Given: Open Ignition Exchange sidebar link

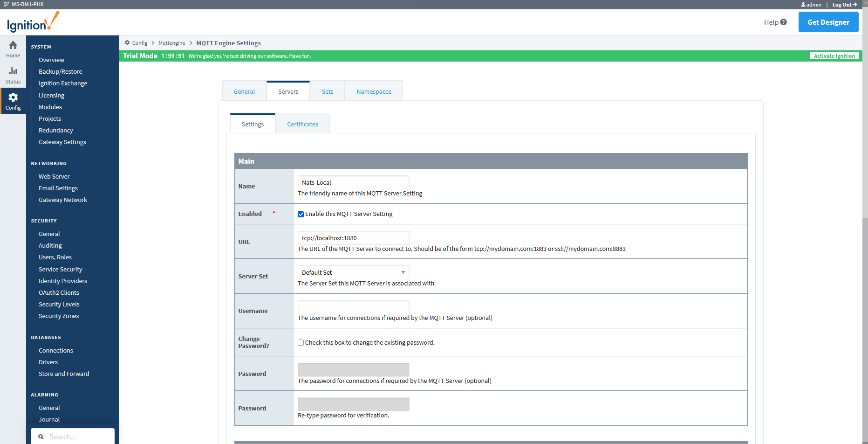Looking at the screenshot, I should pos(63,83).
